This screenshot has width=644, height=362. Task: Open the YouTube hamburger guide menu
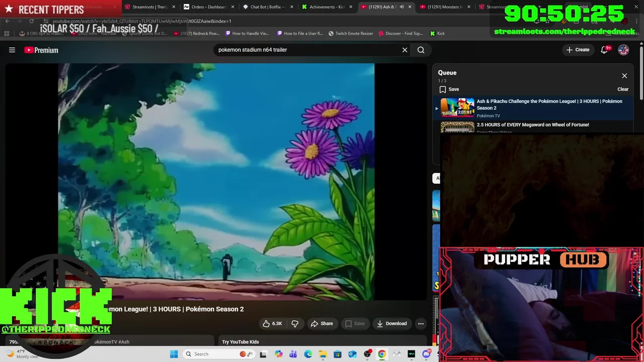[x=12, y=50]
